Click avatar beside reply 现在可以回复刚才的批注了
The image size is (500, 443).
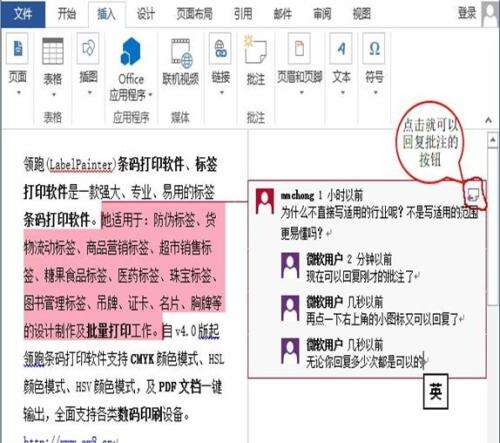tap(290, 265)
